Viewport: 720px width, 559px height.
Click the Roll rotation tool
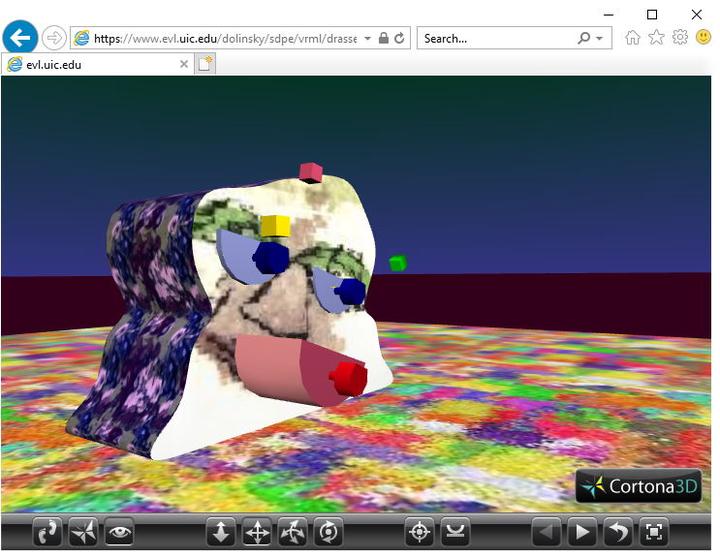(x=328, y=532)
